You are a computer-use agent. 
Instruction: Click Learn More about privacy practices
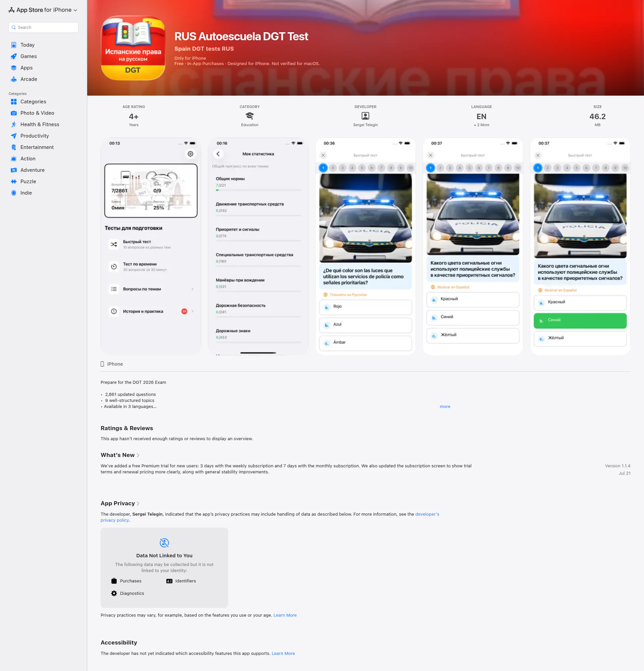(x=285, y=615)
